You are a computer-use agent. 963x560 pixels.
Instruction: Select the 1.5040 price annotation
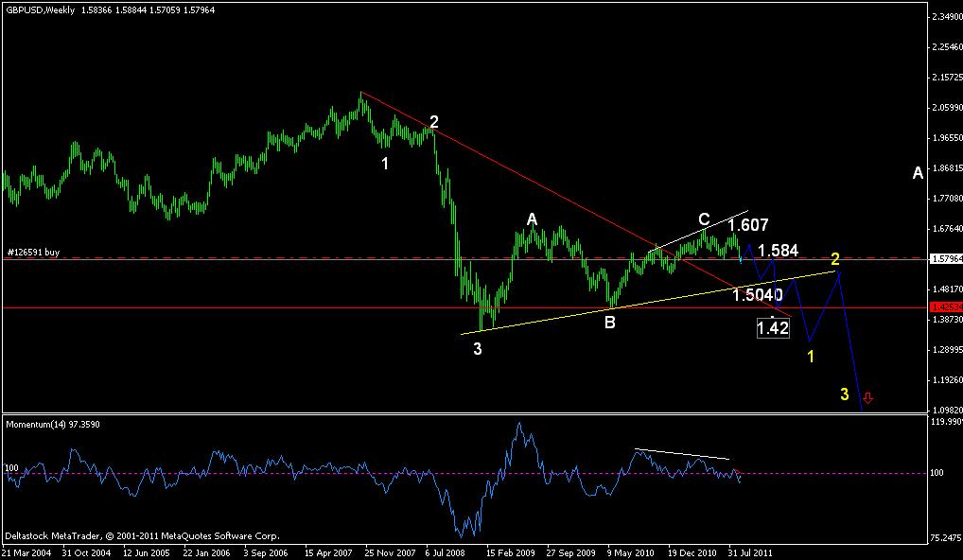[758, 295]
